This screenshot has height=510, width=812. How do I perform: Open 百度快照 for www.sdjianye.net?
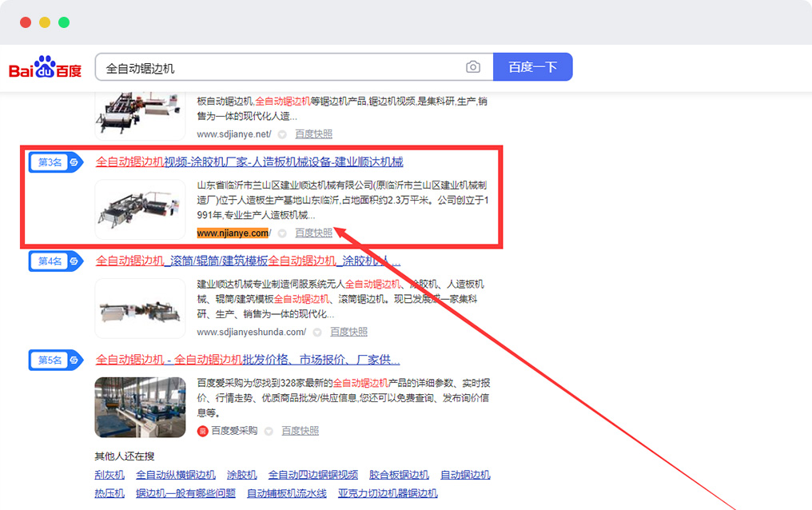[x=314, y=134]
